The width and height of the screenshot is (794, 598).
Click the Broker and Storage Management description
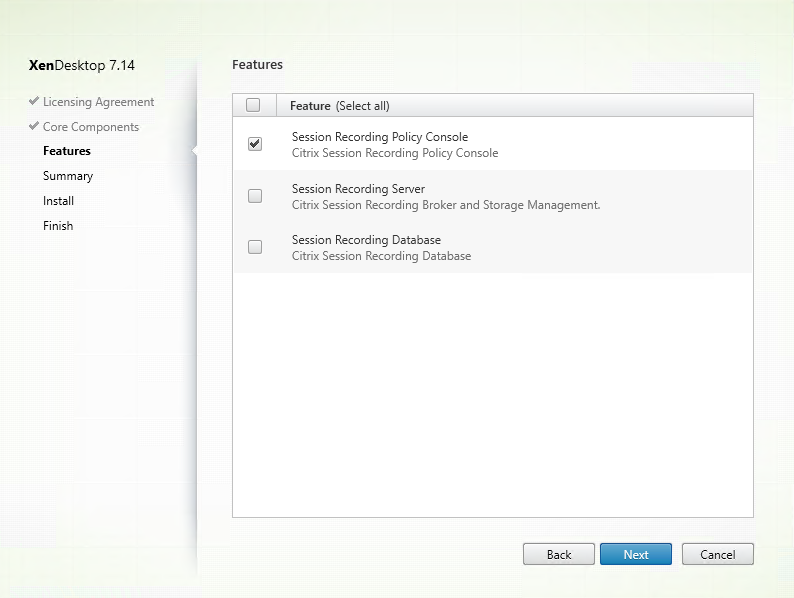[445, 205]
